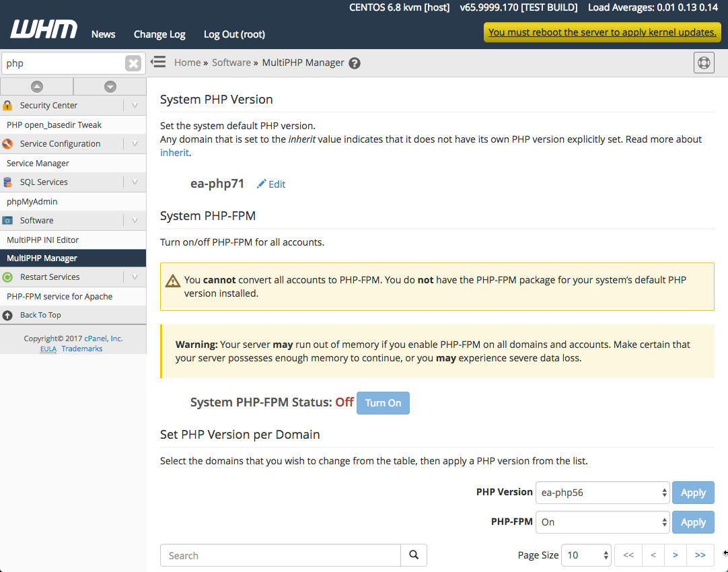Open the PHP-FPM On dropdown

pyautogui.click(x=602, y=522)
